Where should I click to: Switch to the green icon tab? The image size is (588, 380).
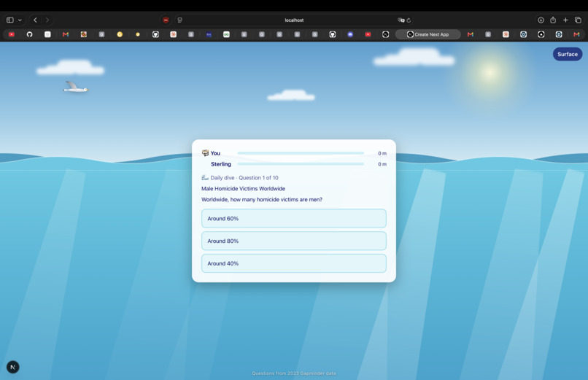pos(226,34)
